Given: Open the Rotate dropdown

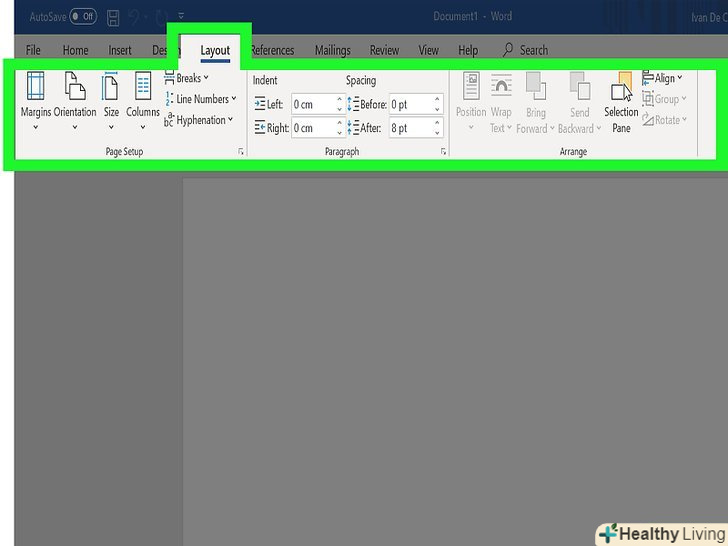Looking at the screenshot, I should click(664, 120).
